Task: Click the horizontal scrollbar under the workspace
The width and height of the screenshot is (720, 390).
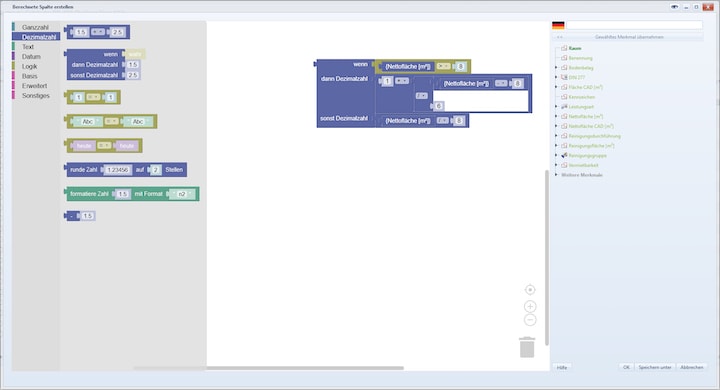Action: tap(269, 368)
